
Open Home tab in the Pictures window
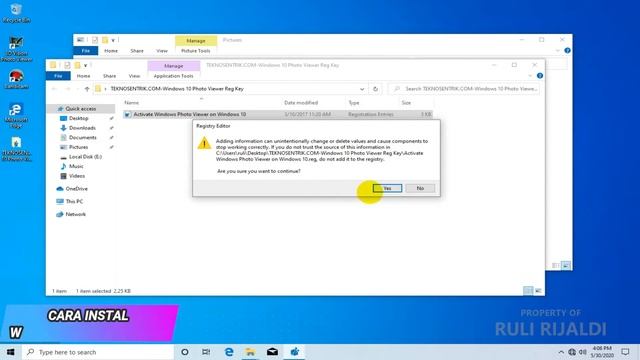coord(111,51)
